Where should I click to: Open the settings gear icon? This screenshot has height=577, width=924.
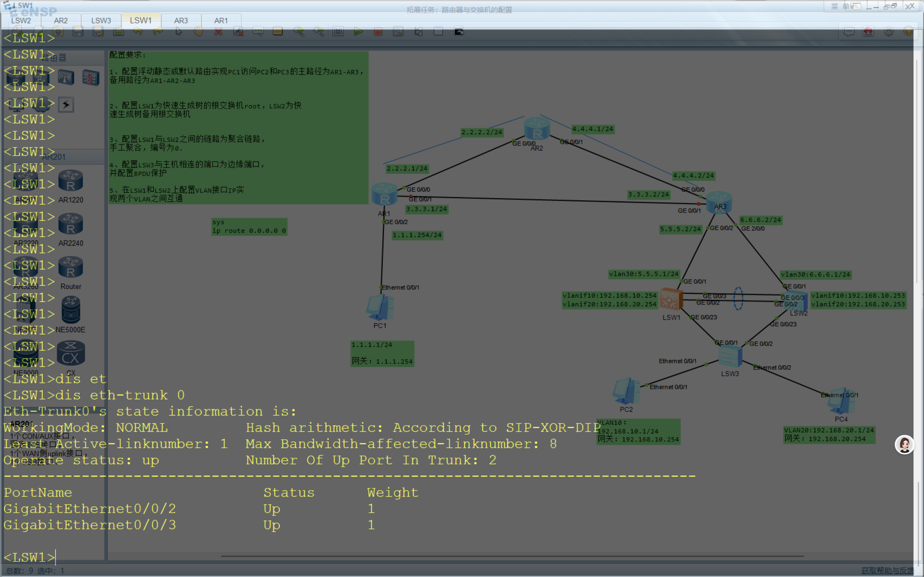click(x=889, y=32)
